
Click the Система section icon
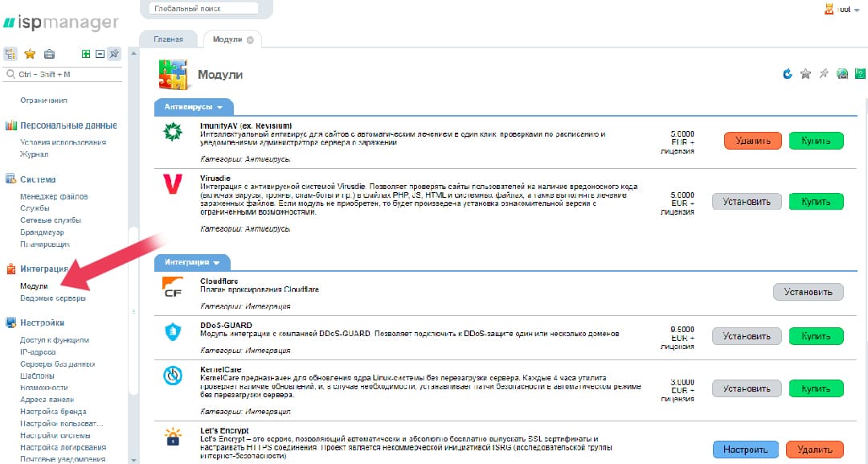point(11,179)
